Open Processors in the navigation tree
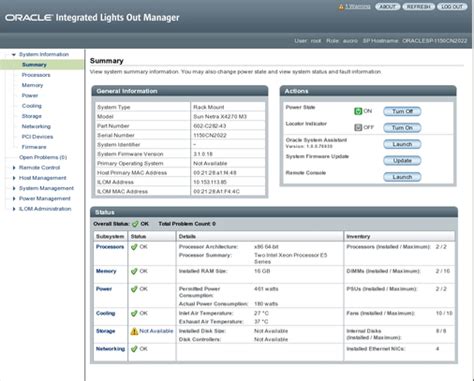 (36, 75)
